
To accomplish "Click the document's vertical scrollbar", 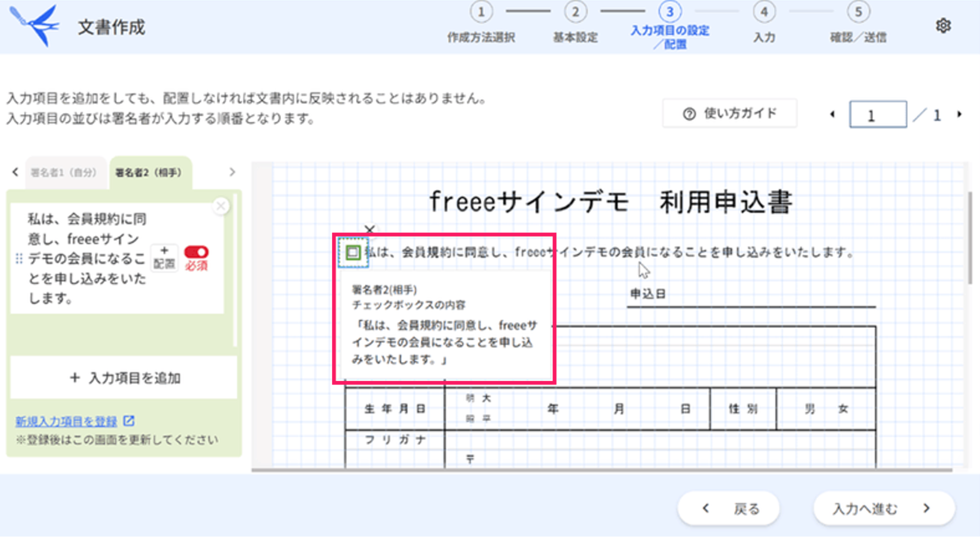I will tap(970, 237).
